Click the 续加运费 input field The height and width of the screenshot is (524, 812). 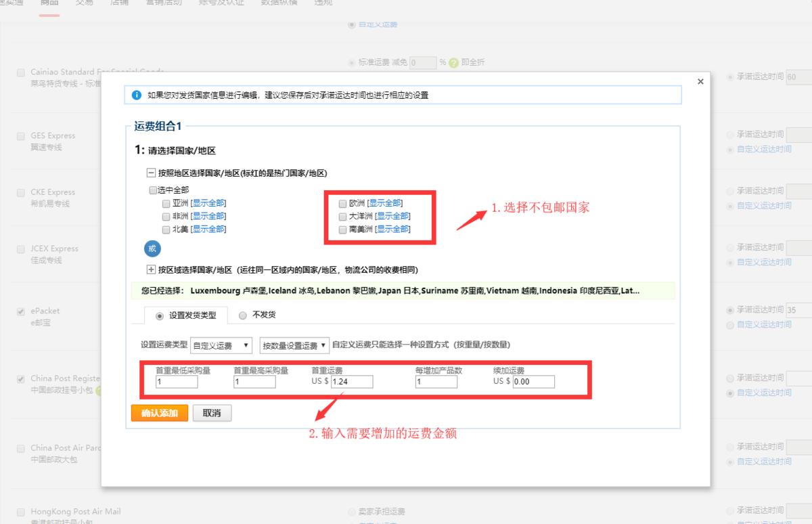(x=533, y=382)
